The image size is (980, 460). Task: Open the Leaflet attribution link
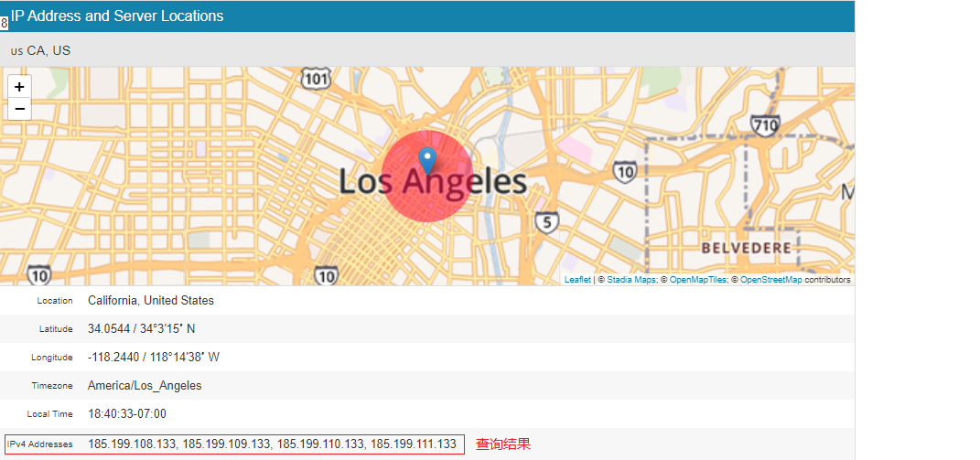coord(577,280)
